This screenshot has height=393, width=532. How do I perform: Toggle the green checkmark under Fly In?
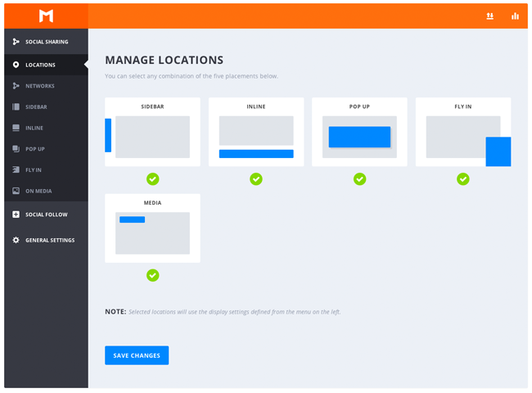[x=463, y=178]
